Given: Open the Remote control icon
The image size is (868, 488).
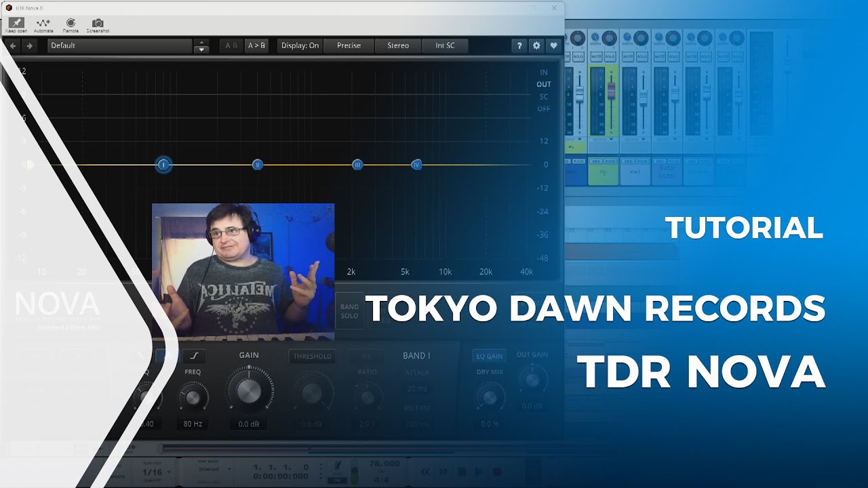Looking at the screenshot, I should 71,24.
